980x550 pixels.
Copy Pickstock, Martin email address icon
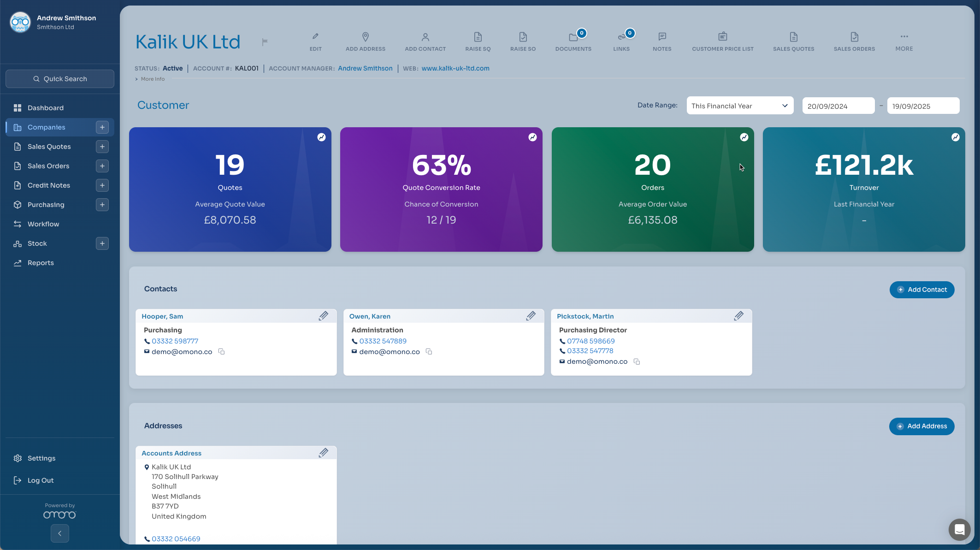click(637, 361)
